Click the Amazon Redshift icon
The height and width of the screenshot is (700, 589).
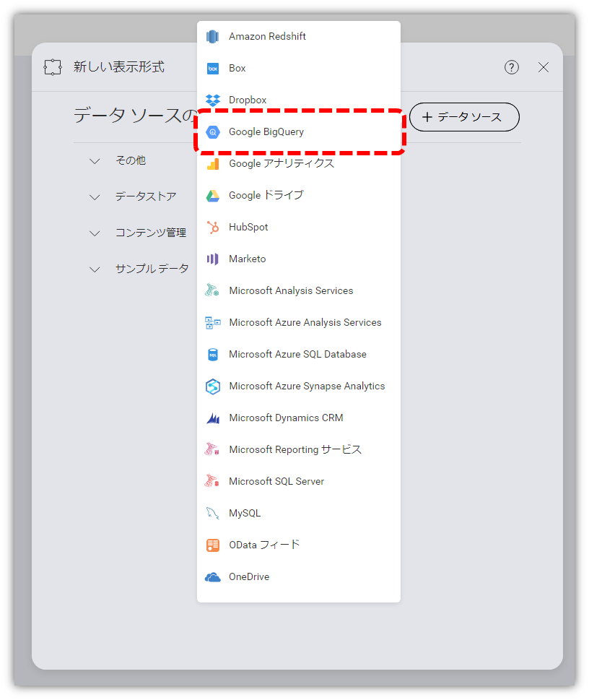213,36
